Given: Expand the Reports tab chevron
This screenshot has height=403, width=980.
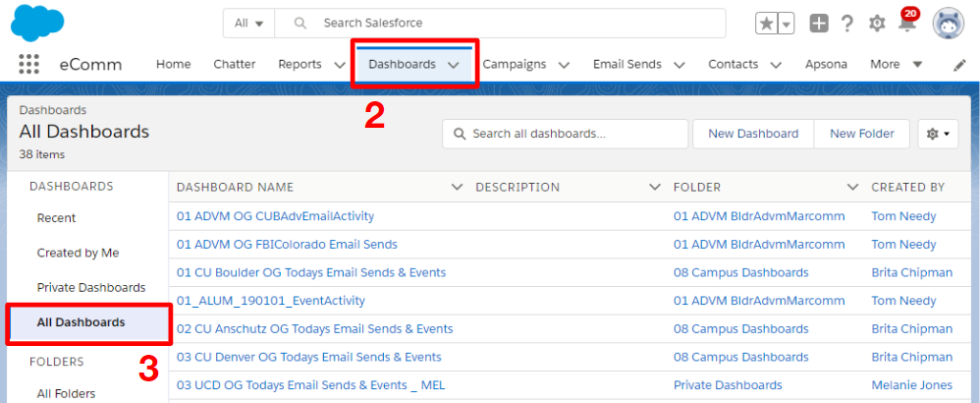Looking at the screenshot, I should tap(340, 65).
